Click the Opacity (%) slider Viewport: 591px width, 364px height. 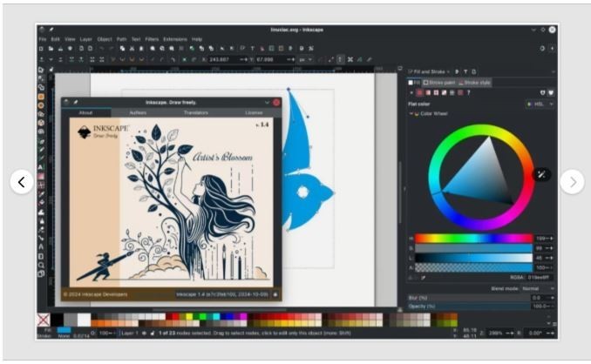coord(469,307)
